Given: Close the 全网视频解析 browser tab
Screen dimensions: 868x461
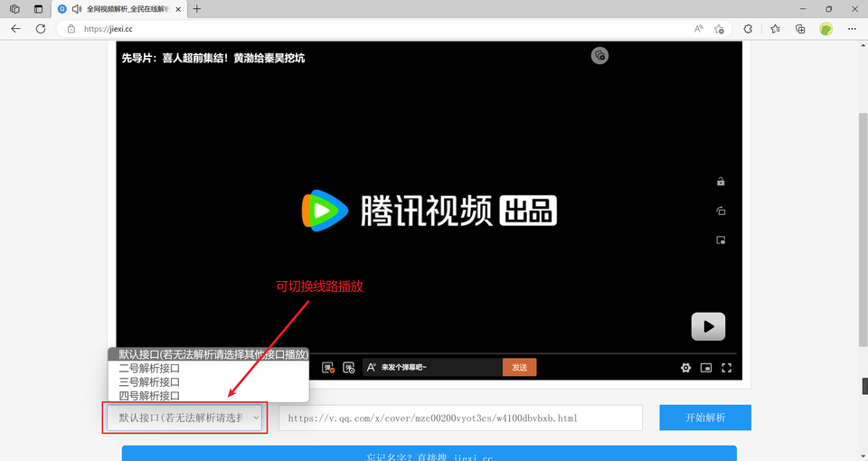Looking at the screenshot, I should click(178, 9).
